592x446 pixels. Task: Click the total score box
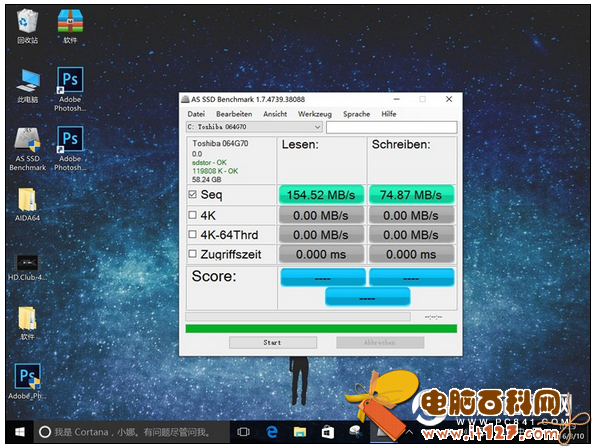point(367,296)
